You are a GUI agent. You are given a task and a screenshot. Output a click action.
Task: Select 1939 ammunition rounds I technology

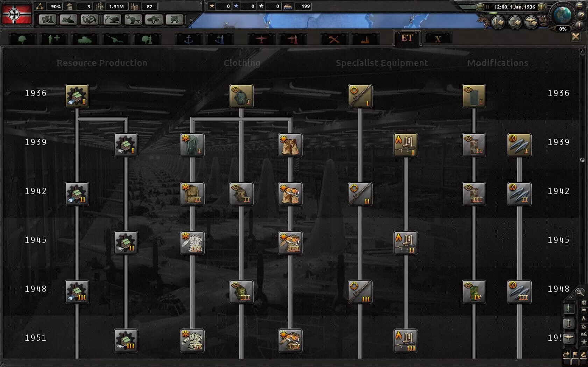[519, 145]
